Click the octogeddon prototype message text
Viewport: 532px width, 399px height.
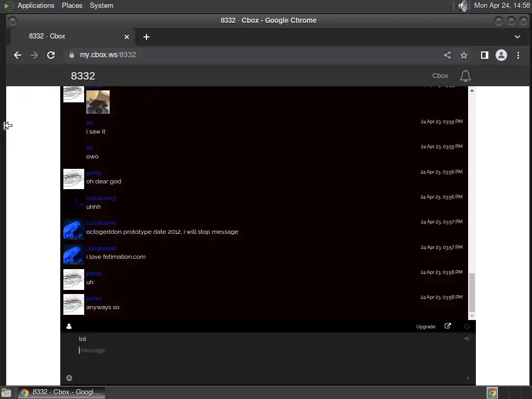(x=162, y=232)
